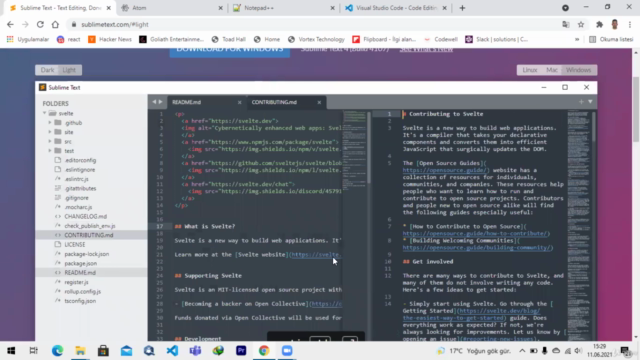Open Windows Start menu
640x360 pixels.
(11, 351)
